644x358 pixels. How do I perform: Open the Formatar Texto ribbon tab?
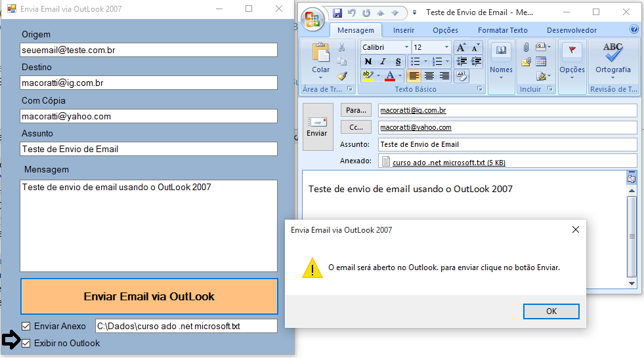click(502, 30)
